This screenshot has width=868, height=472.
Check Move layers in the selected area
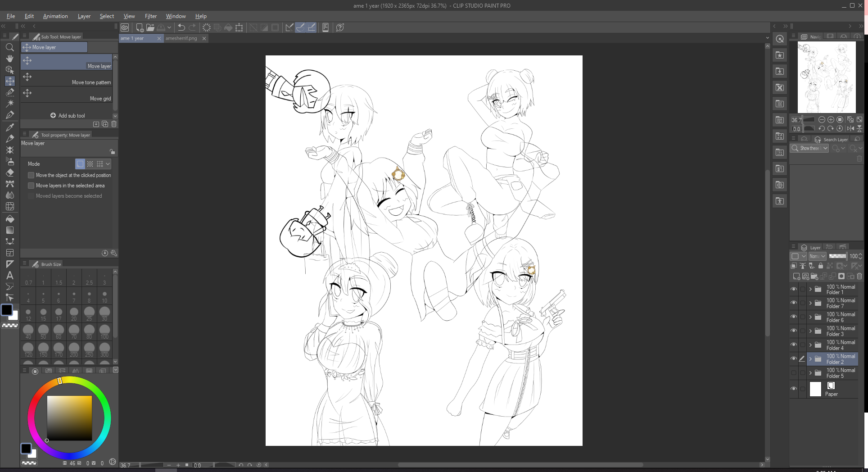31,186
